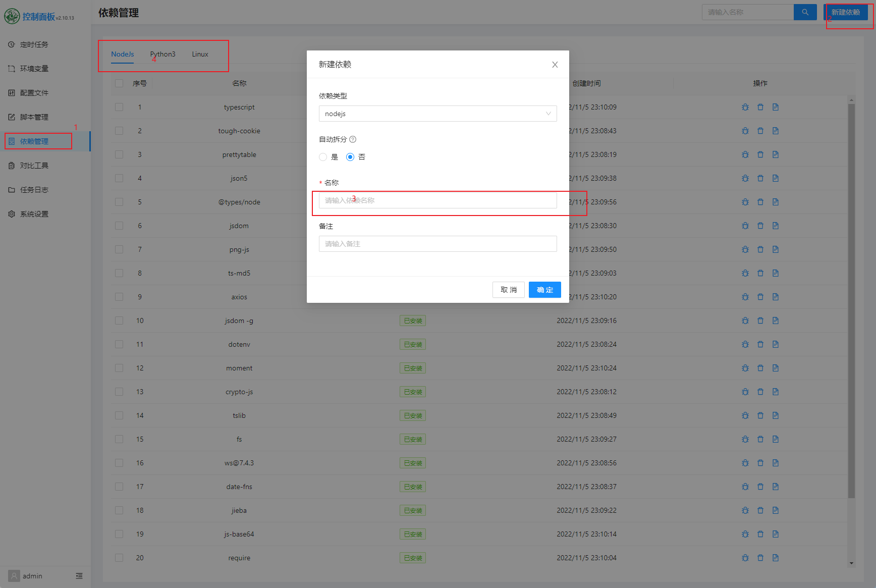Switch to the Linux tab
The image size is (876, 588).
point(200,54)
